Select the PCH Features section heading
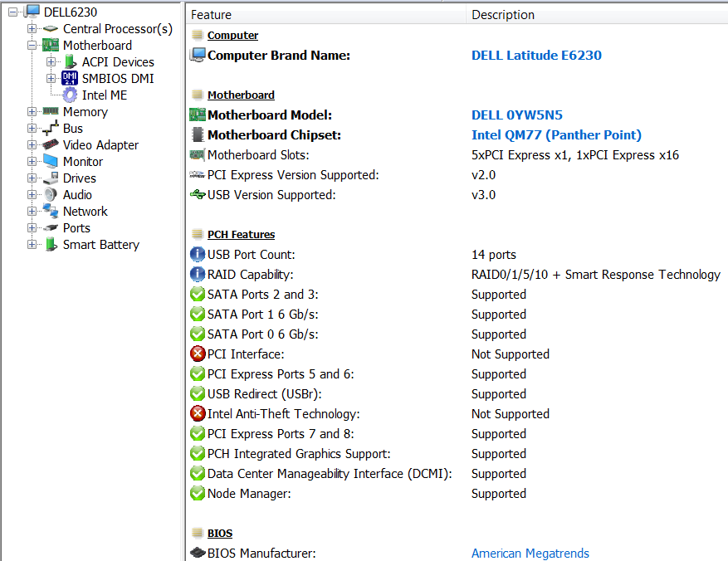The image size is (728, 561). coord(241,235)
